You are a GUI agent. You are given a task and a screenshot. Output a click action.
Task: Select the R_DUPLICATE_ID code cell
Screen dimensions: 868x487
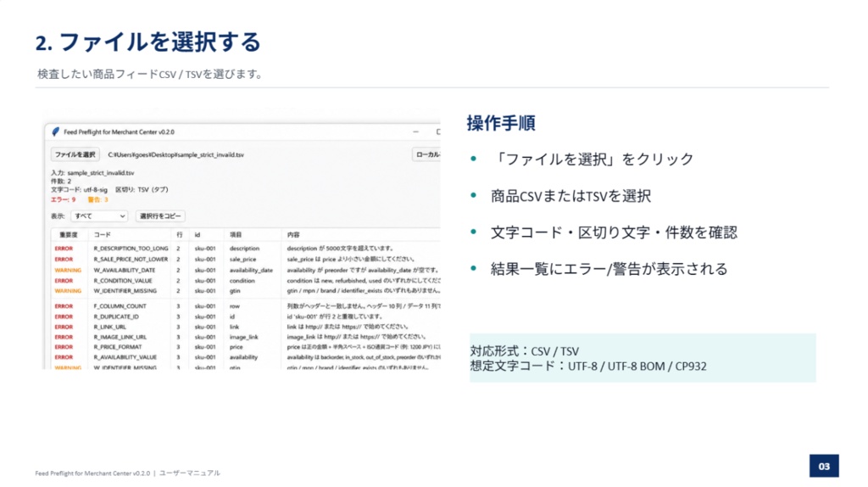tap(116, 317)
